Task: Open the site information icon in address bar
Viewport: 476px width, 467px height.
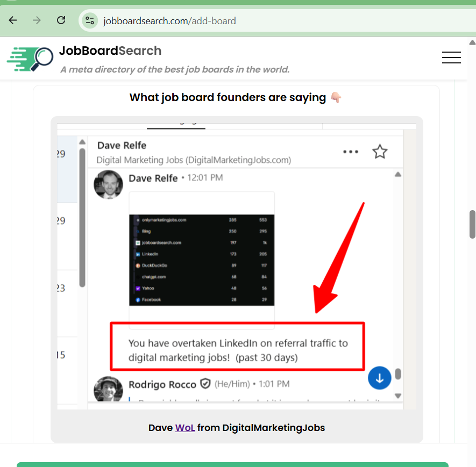Action: click(90, 20)
